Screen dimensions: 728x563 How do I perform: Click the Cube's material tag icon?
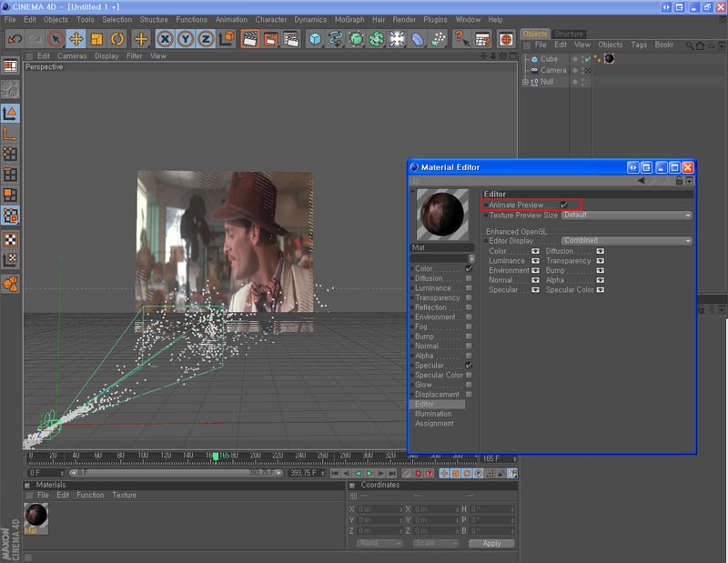pos(609,58)
